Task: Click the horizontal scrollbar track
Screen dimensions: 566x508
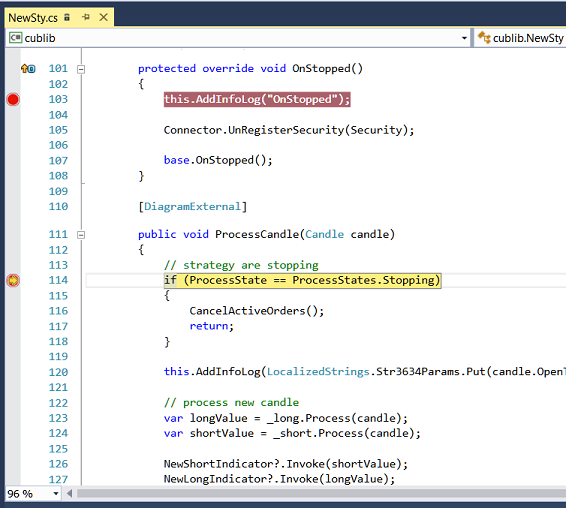Action: 321,493
